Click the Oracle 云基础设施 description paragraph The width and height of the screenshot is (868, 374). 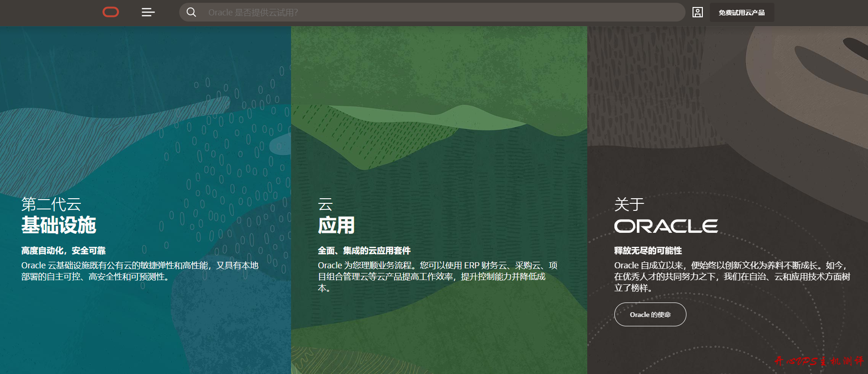[139, 271]
